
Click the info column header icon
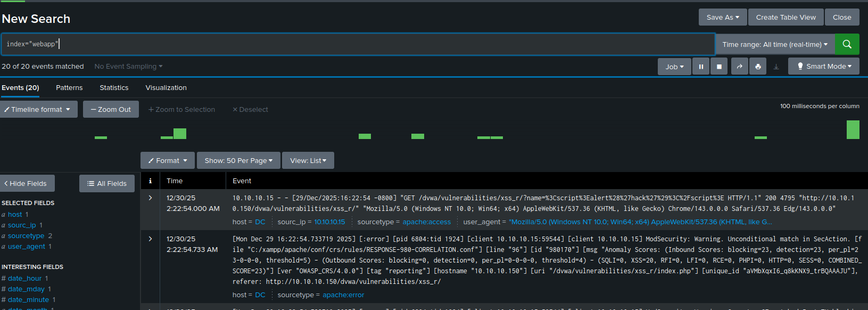pos(150,181)
